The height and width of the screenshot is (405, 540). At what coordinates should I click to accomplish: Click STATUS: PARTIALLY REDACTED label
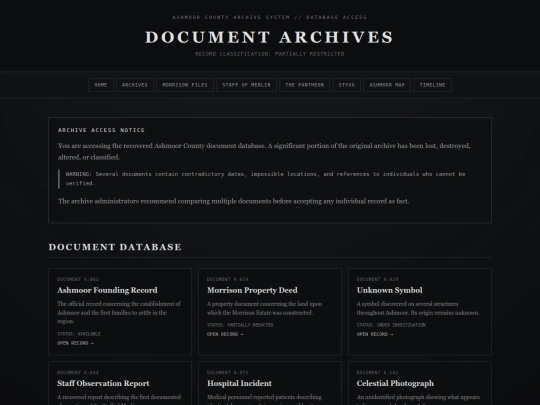click(240, 325)
